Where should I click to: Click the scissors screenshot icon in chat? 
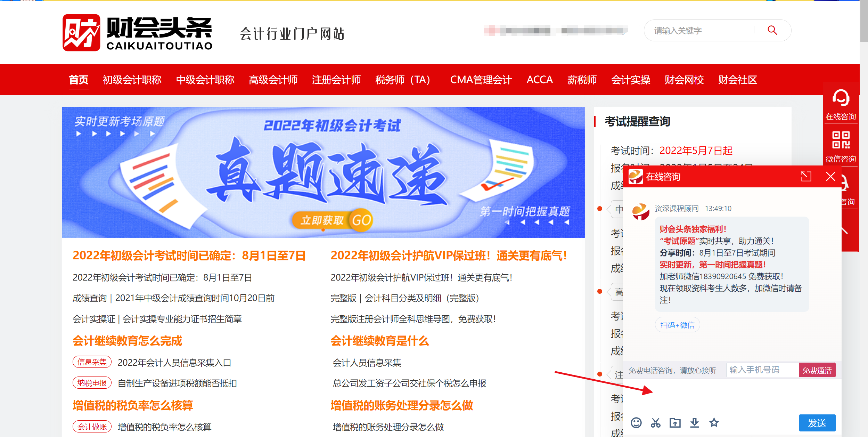coord(656,423)
